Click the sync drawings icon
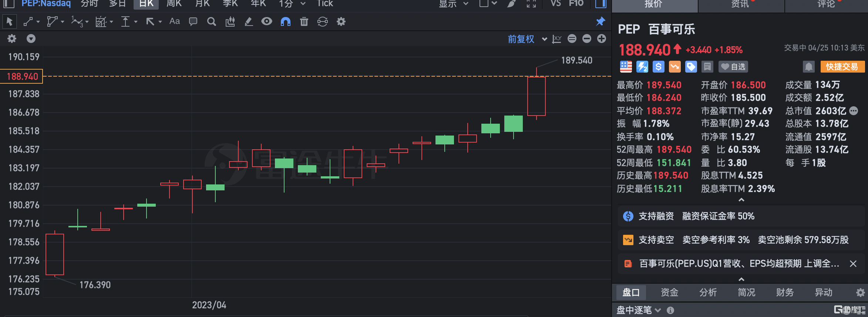The width and height of the screenshot is (868, 317). click(323, 21)
